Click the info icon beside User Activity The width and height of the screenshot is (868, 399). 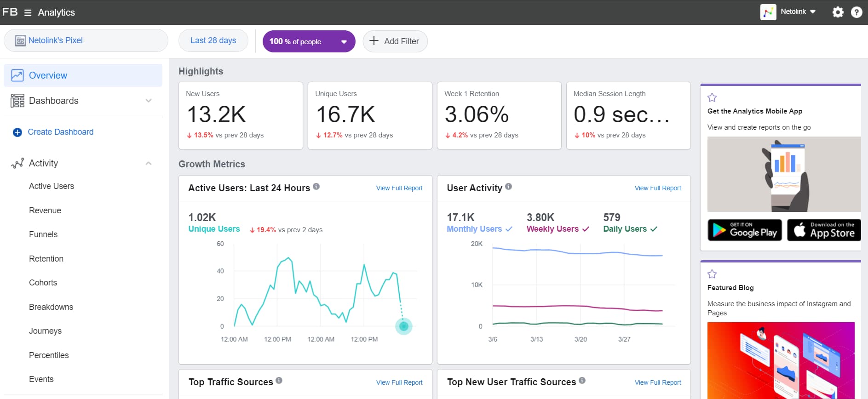508,187
